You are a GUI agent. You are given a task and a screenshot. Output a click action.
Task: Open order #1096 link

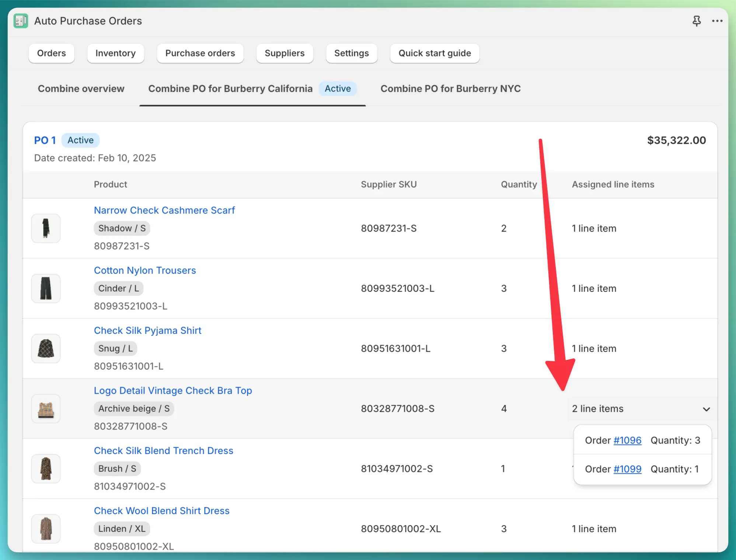627,440
